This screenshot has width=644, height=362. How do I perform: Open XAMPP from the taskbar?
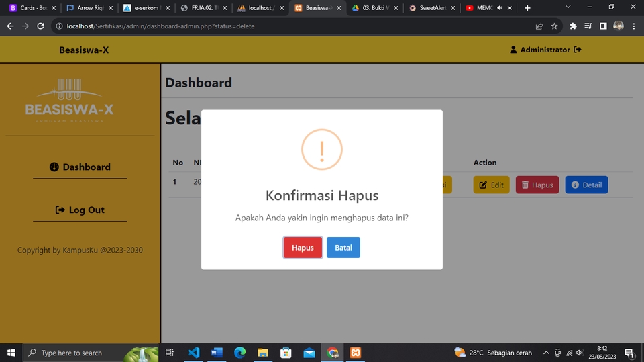tap(356, 353)
